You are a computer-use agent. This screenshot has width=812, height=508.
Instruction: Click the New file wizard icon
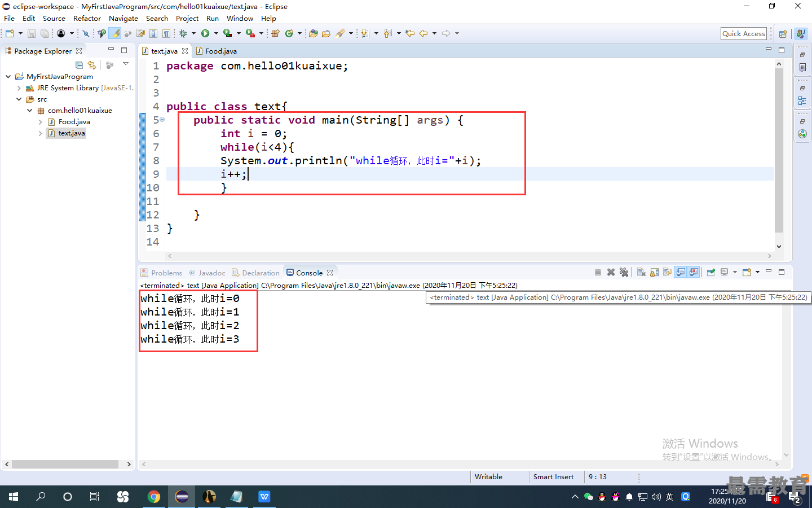click(10, 33)
